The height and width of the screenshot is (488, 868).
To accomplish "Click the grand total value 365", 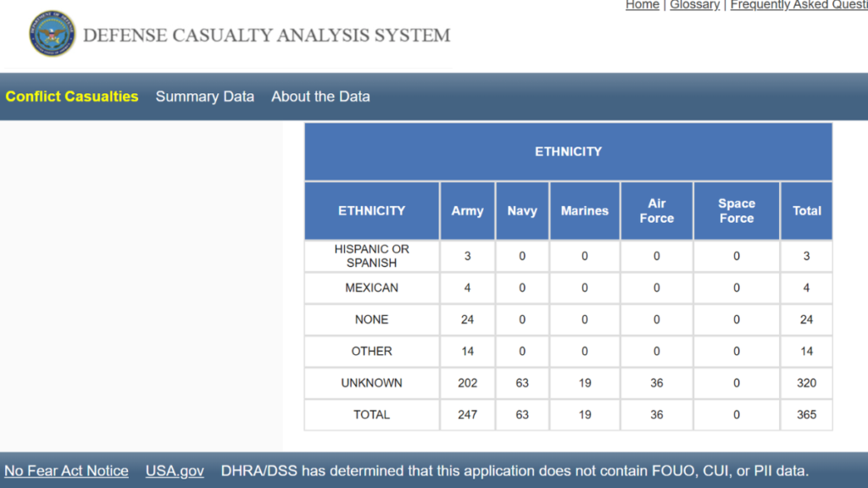I will (806, 415).
